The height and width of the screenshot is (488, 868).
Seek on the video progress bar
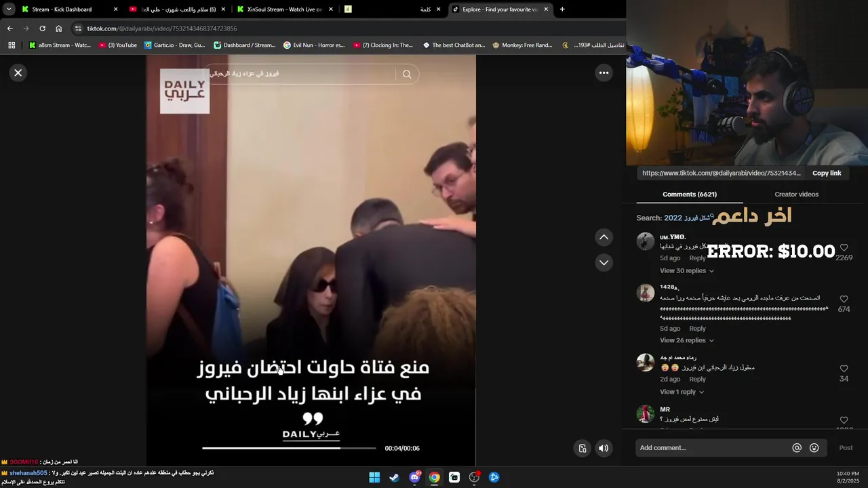click(289, 448)
